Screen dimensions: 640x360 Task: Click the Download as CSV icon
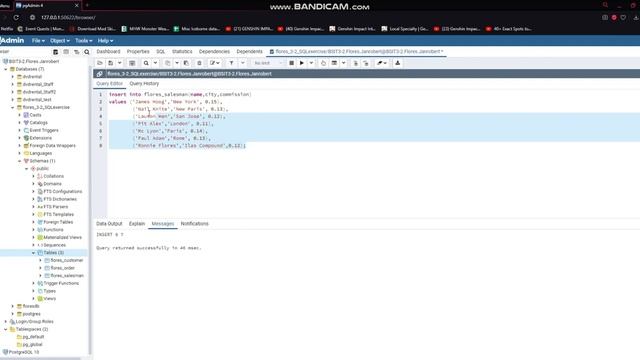pos(398,63)
